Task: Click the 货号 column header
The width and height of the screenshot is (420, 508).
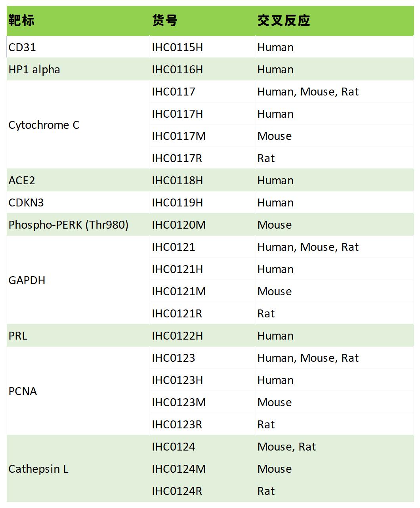Action: point(165,20)
